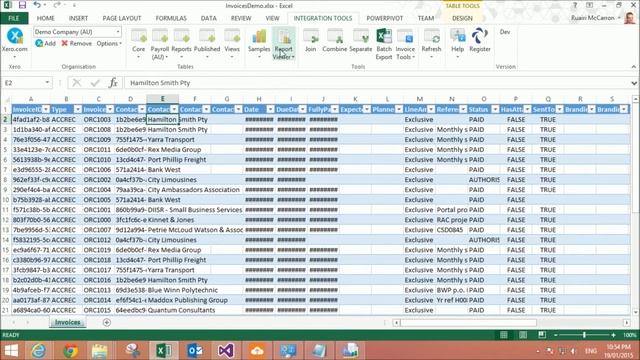
Task: Remove the organisation
Action: pos(77,43)
